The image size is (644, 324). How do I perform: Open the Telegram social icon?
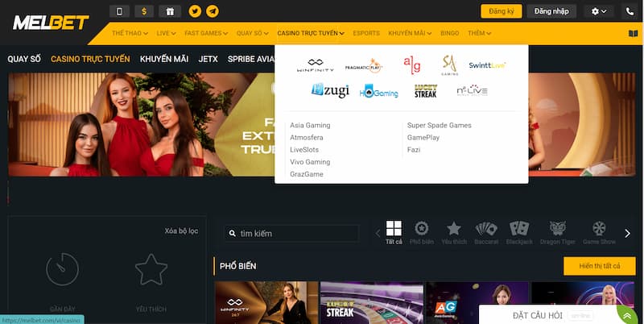(212, 11)
